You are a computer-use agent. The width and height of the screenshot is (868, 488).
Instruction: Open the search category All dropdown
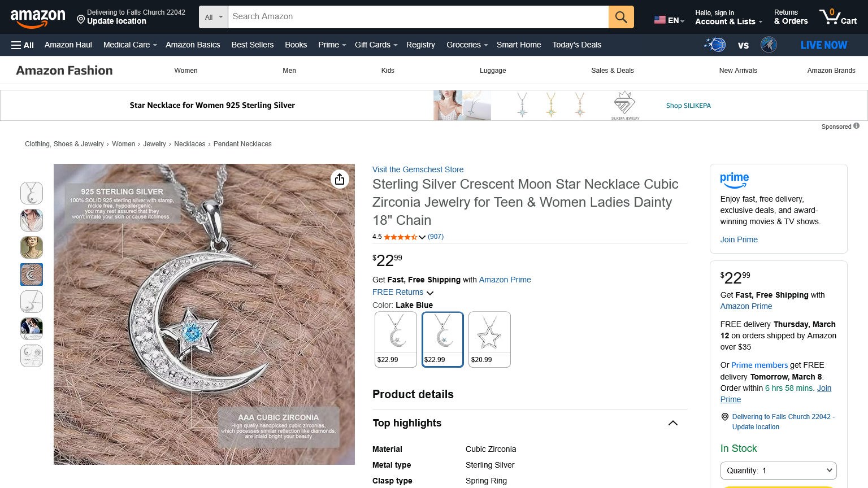click(x=214, y=17)
